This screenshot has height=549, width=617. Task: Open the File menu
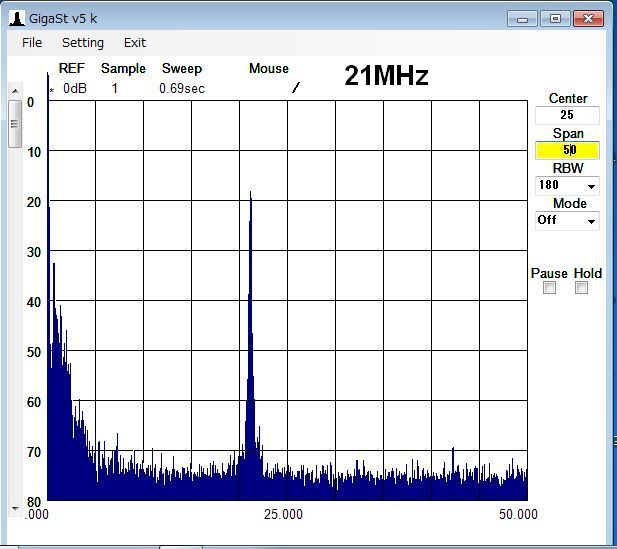(32, 43)
